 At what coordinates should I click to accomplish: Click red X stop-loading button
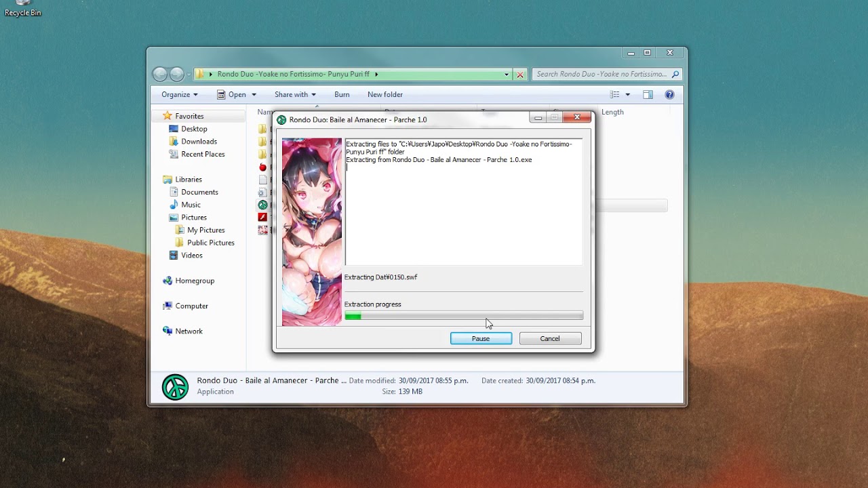click(520, 75)
